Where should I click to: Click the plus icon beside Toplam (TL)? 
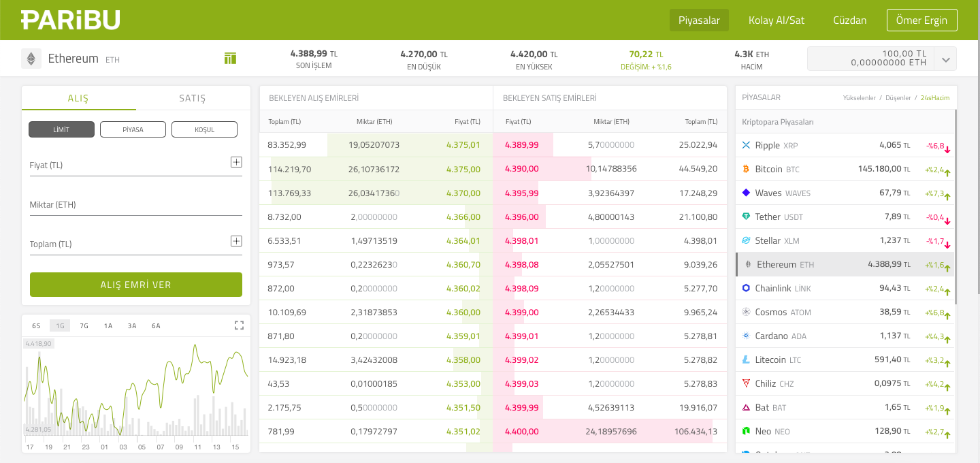click(x=236, y=241)
